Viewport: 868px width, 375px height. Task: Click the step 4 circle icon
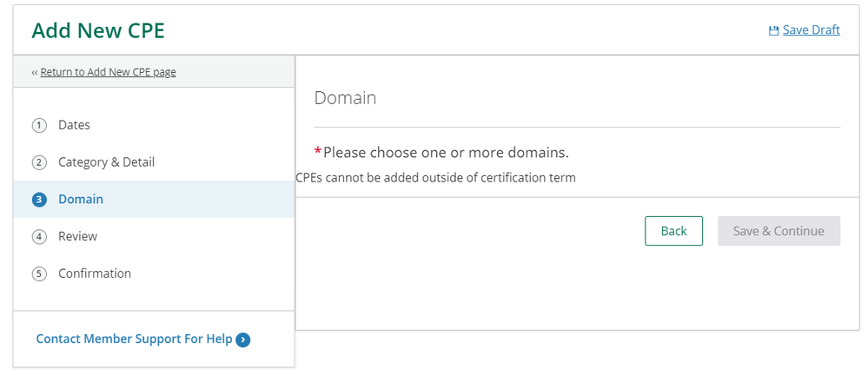[x=39, y=237]
